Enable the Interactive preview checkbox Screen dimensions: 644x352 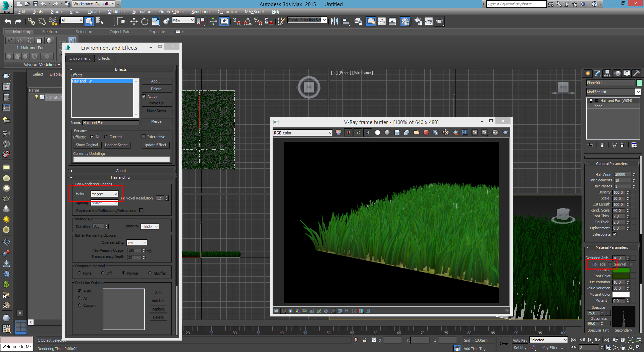tap(144, 137)
